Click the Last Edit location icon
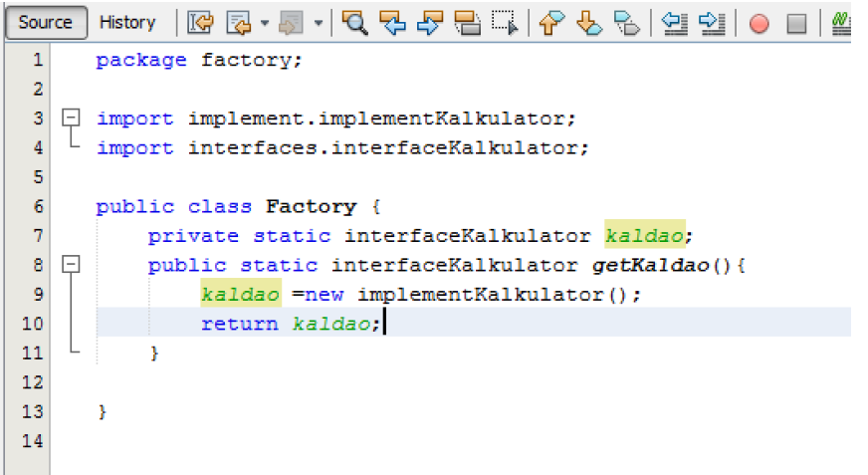The height and width of the screenshot is (475, 868). click(200, 23)
